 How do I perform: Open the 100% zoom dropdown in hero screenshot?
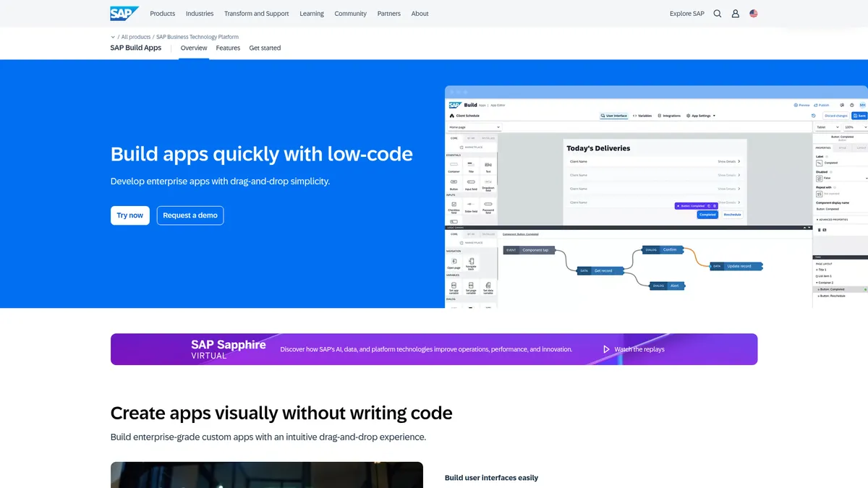(856, 127)
